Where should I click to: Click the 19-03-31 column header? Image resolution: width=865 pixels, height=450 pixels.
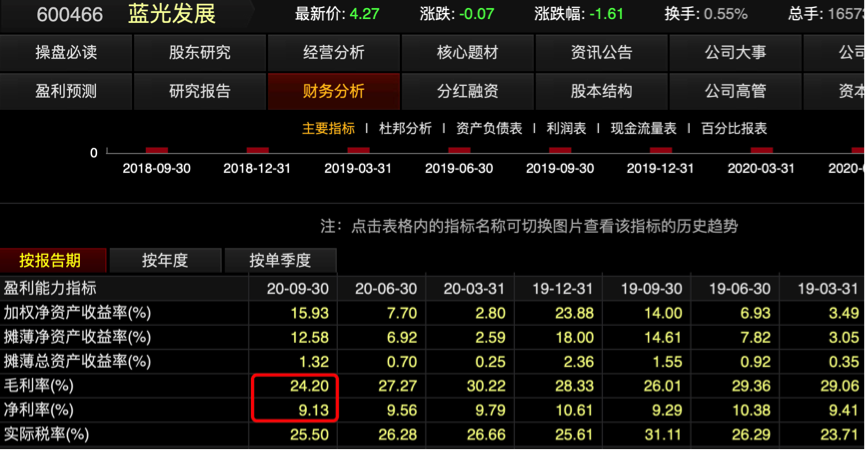coord(827,288)
